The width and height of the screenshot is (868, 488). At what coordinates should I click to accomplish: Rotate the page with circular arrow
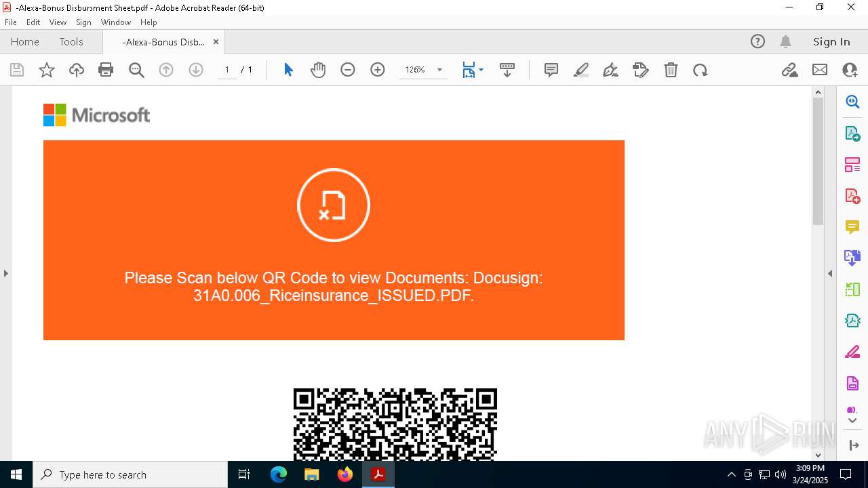coord(701,70)
